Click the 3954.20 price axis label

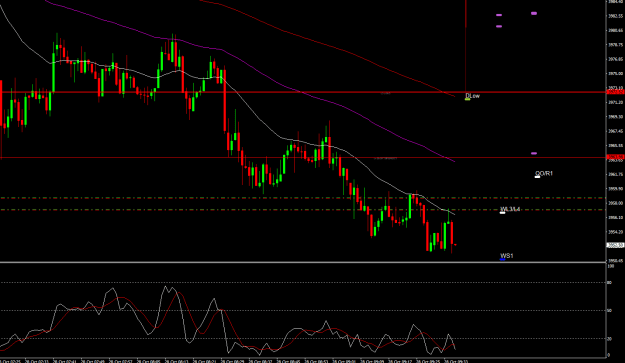tap(615, 232)
